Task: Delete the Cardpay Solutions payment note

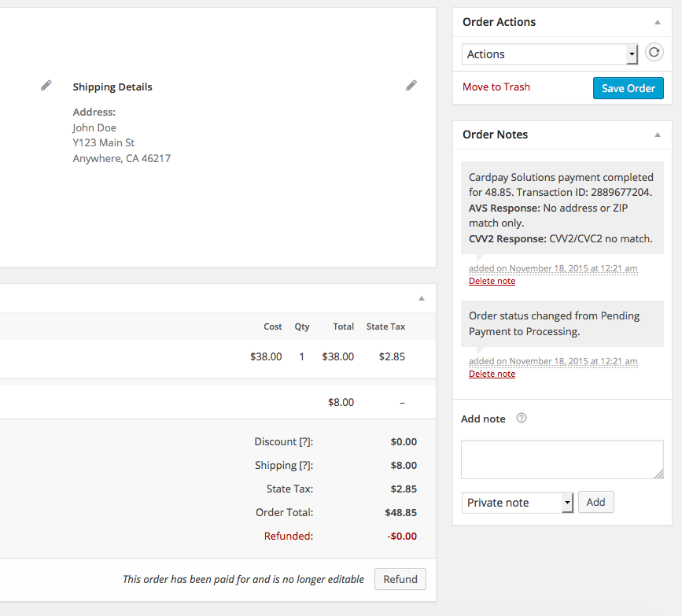Action: pos(492,281)
